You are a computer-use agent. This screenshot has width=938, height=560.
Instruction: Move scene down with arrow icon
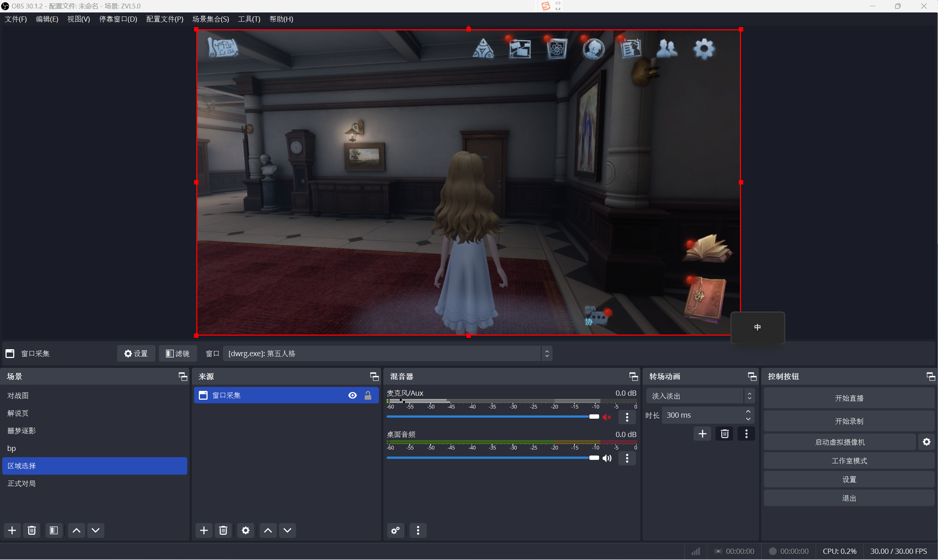96,530
